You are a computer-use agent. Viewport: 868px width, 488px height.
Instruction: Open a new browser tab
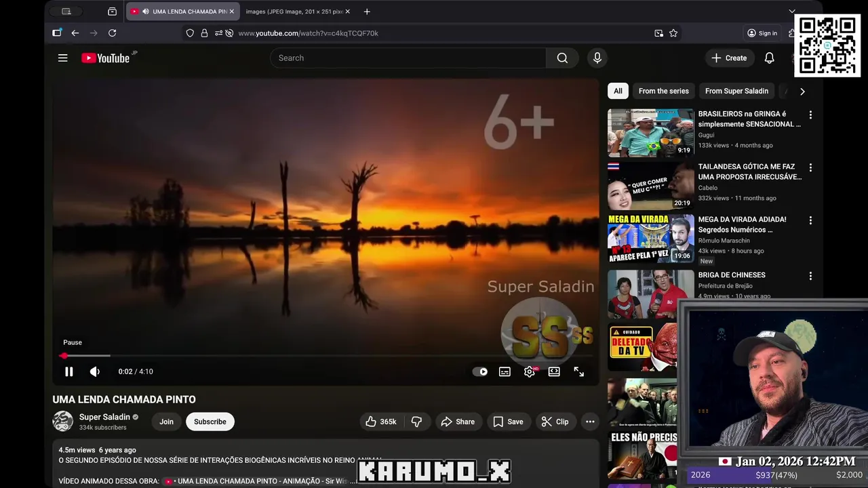coord(367,12)
